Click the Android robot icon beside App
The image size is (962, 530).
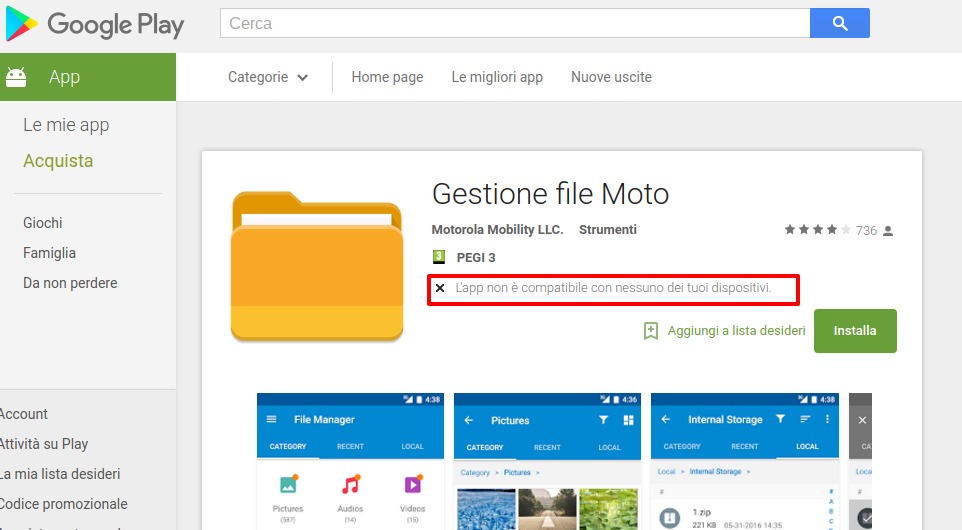click(16, 77)
